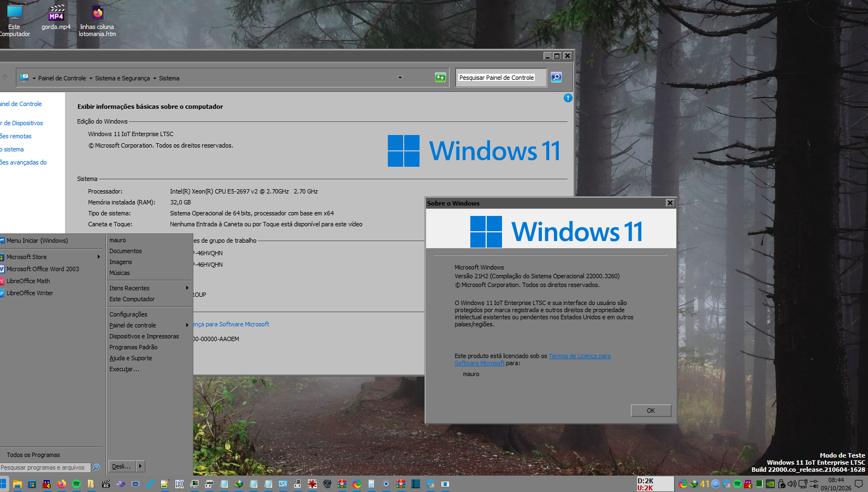Open the blue help question mark icon
Screen dimensions: 868x492
click(x=568, y=98)
